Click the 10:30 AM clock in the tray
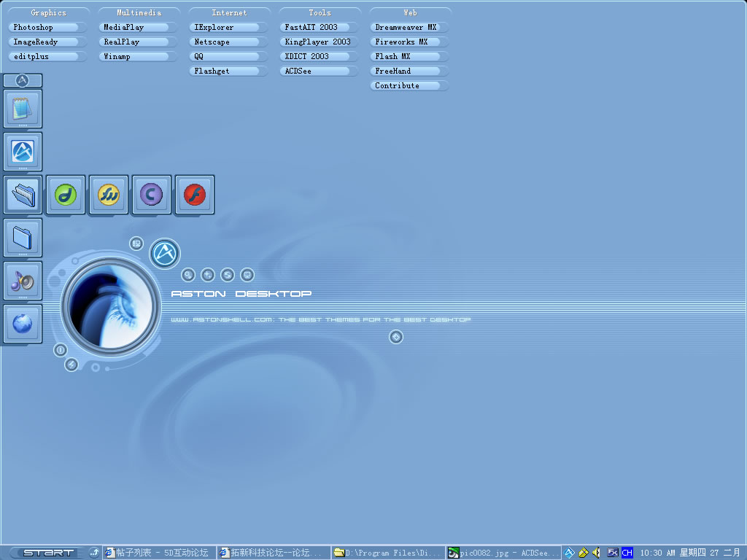The image size is (747, 560). point(657,553)
